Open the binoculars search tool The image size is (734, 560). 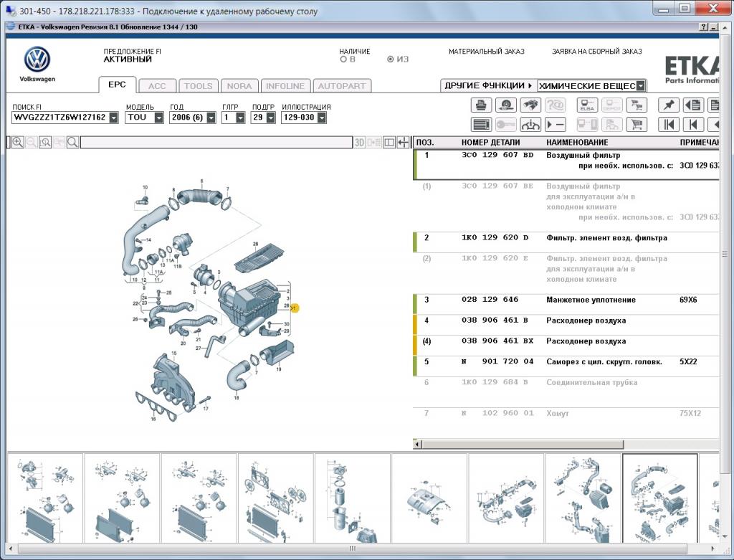(x=530, y=105)
